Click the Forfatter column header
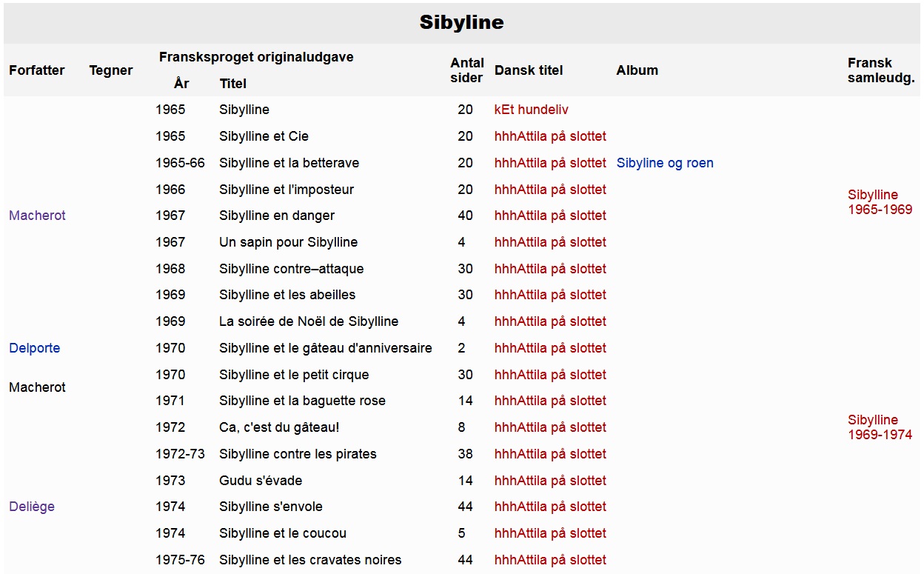 click(37, 70)
